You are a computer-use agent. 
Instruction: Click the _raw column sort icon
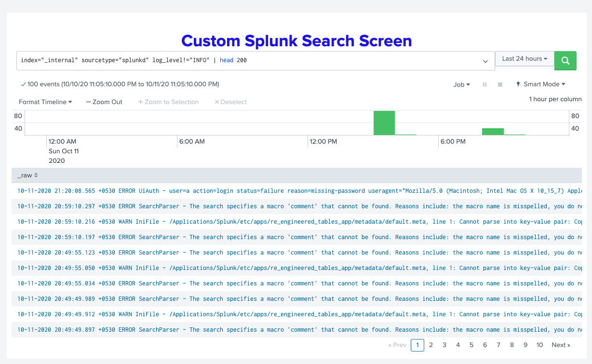point(36,175)
